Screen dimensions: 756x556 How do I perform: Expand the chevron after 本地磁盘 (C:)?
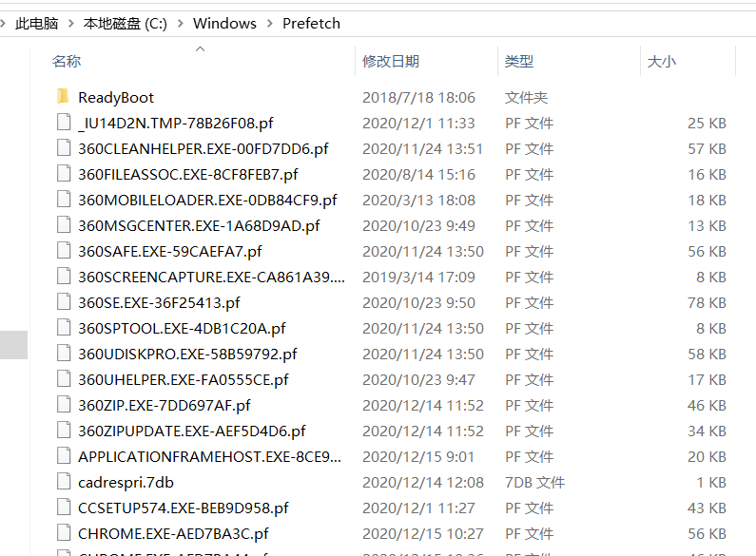[181, 23]
